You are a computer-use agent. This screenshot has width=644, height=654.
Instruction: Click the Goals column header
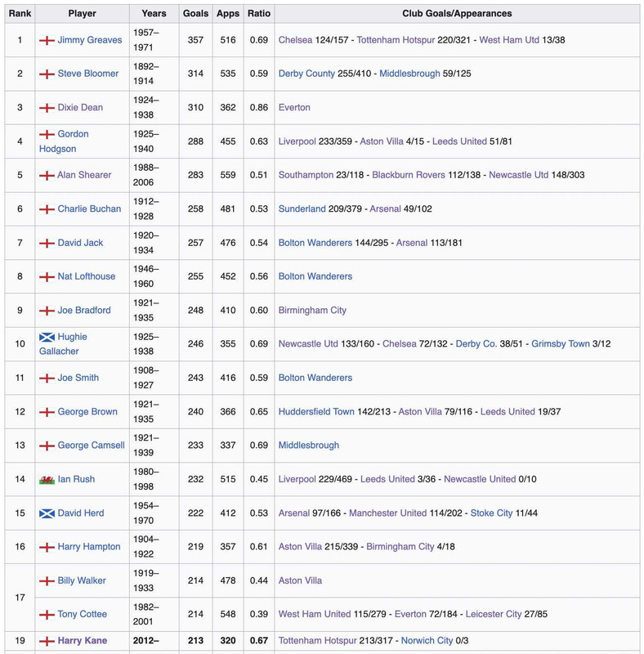point(195,13)
